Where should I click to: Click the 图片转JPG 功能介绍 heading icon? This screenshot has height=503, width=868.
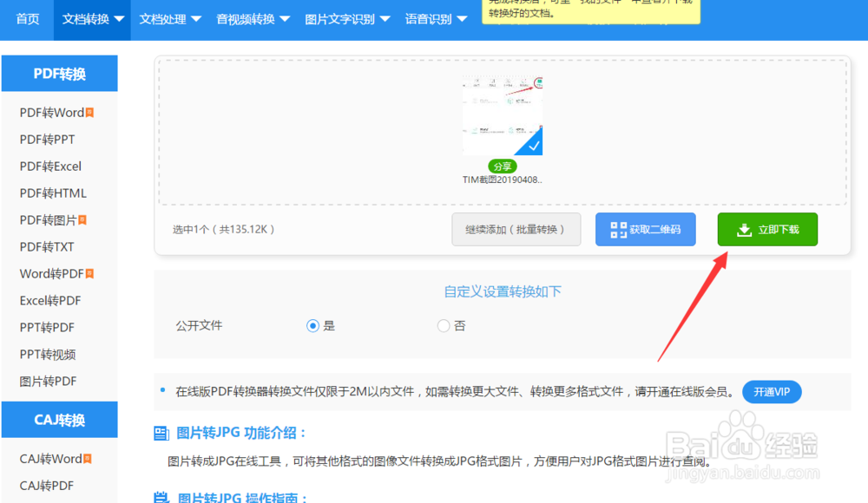[161, 434]
